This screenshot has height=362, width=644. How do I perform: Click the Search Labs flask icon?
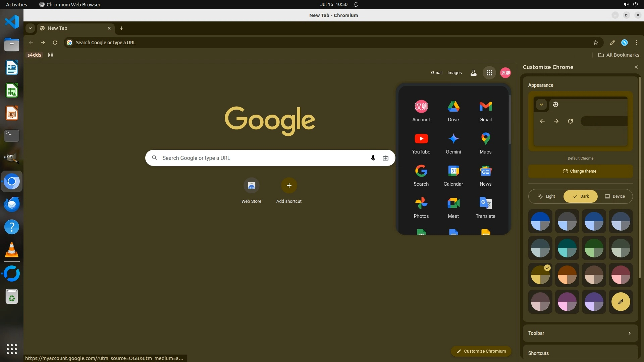point(473,73)
